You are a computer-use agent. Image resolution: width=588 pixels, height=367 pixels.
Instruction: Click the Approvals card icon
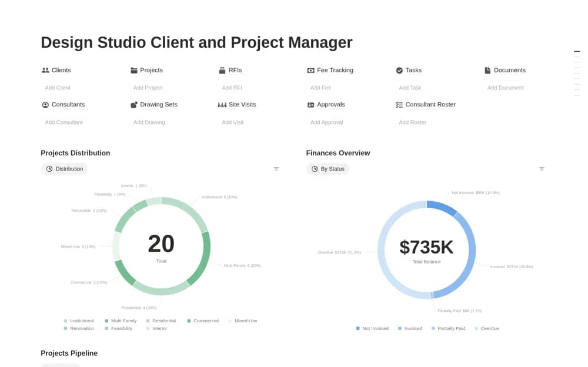[x=310, y=105]
